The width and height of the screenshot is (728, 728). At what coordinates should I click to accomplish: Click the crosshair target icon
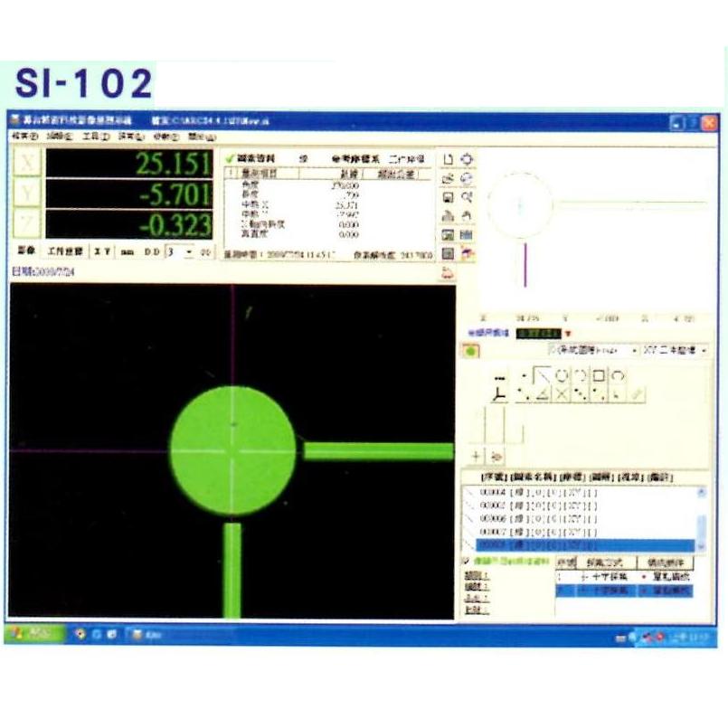click(467, 159)
